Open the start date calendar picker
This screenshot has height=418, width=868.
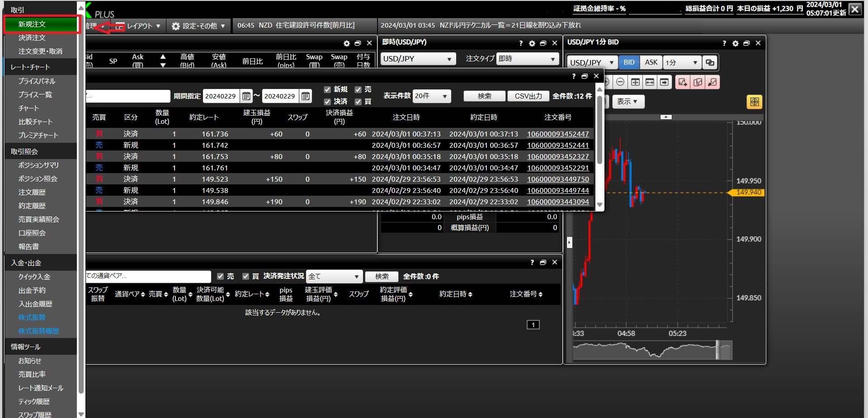tap(246, 96)
